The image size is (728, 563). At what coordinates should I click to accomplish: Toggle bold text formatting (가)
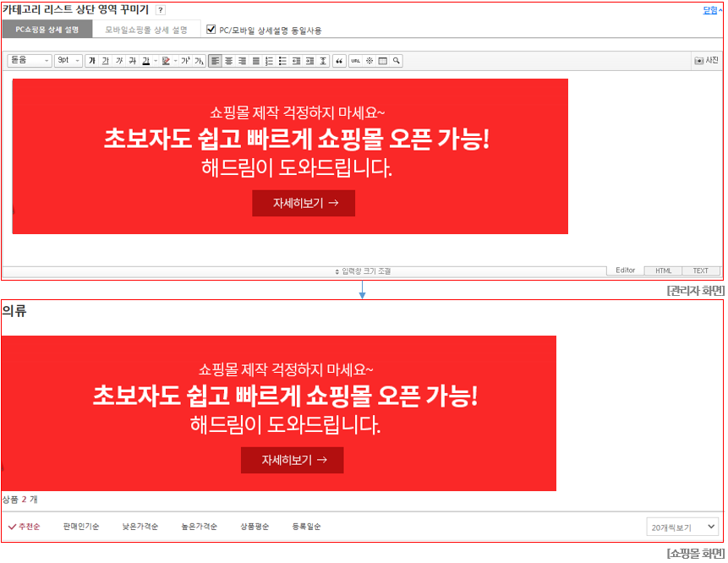(x=92, y=61)
